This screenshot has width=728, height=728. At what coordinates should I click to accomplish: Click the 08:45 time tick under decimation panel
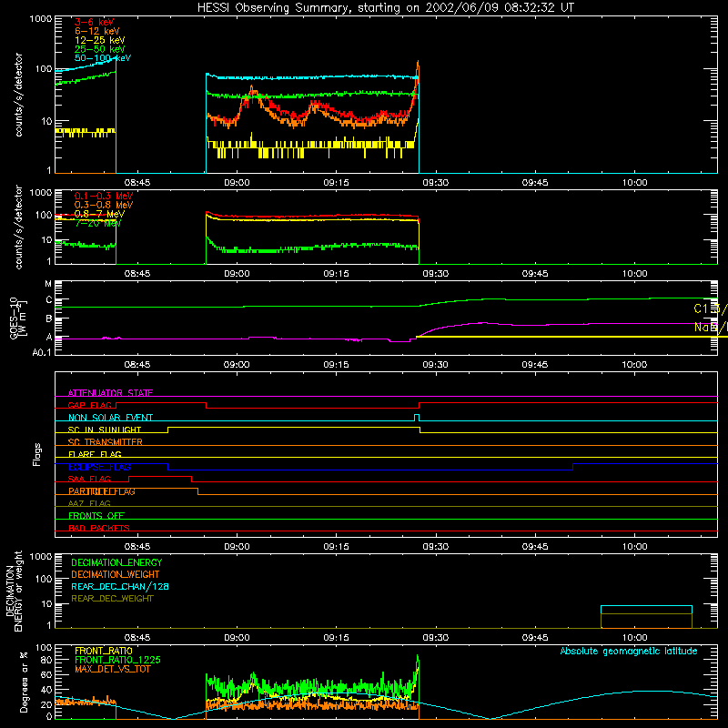(137, 638)
